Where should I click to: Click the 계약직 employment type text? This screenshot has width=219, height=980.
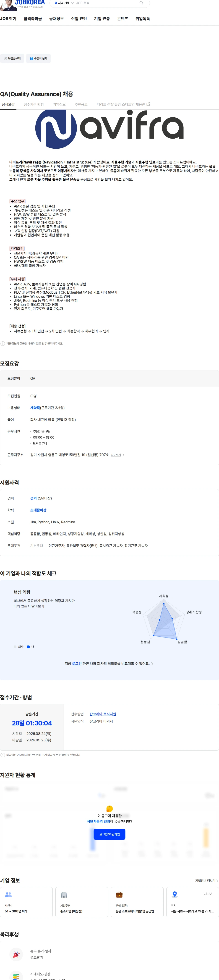tap(35, 408)
